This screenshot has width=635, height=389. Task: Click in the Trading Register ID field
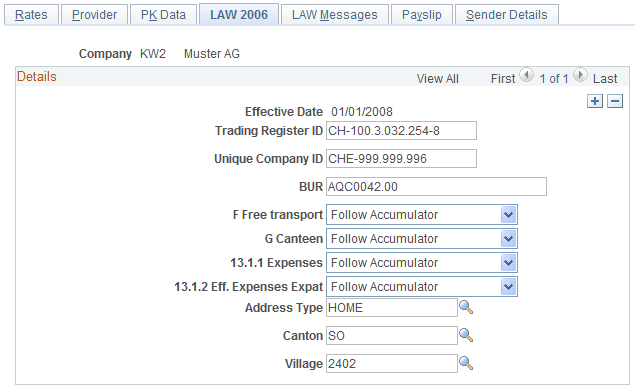pyautogui.click(x=401, y=131)
